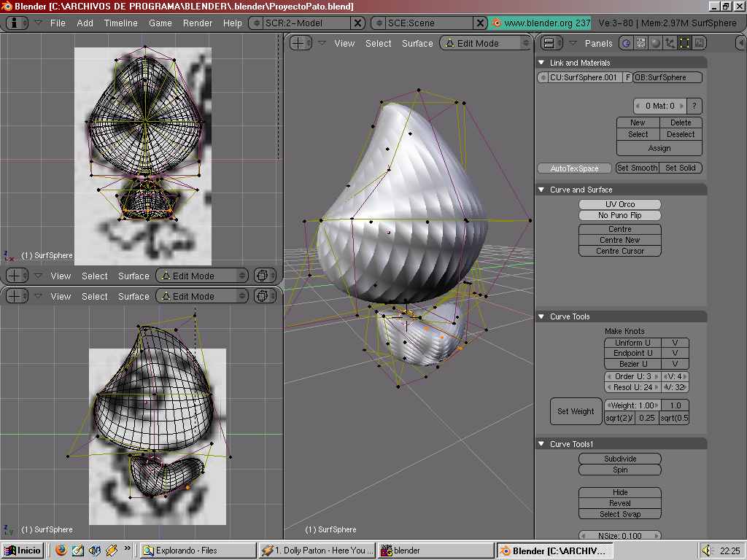Adjust the Order U: 3 number field
Image resolution: width=747 pixels, height=560 pixels.
(632, 376)
